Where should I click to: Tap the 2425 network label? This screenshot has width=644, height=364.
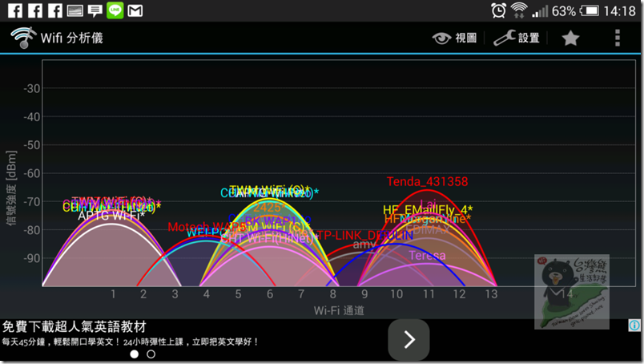click(x=268, y=208)
